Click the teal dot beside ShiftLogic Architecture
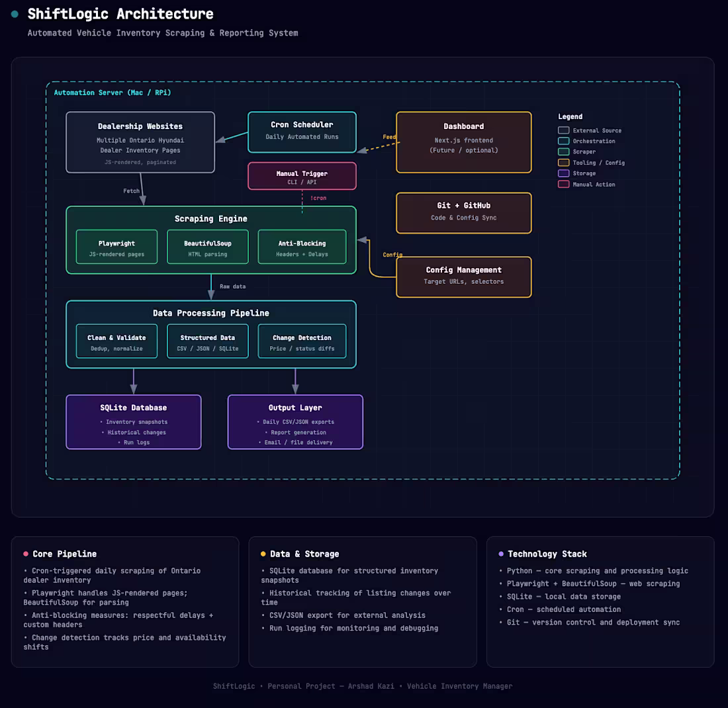The width and height of the screenshot is (728, 708). tap(15, 14)
